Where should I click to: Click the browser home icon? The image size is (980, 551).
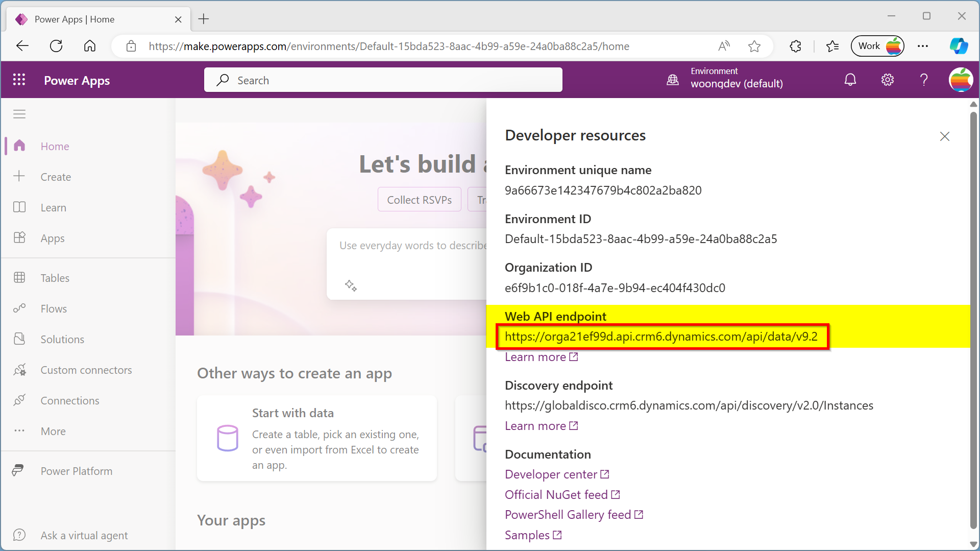[90, 46]
